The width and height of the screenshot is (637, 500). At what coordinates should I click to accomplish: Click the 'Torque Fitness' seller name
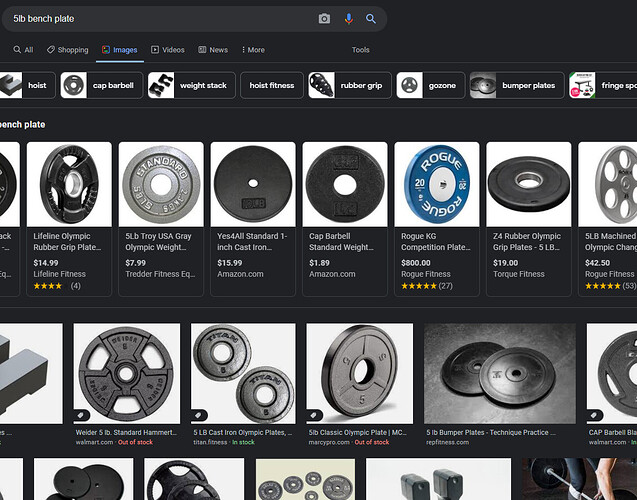coord(519,274)
